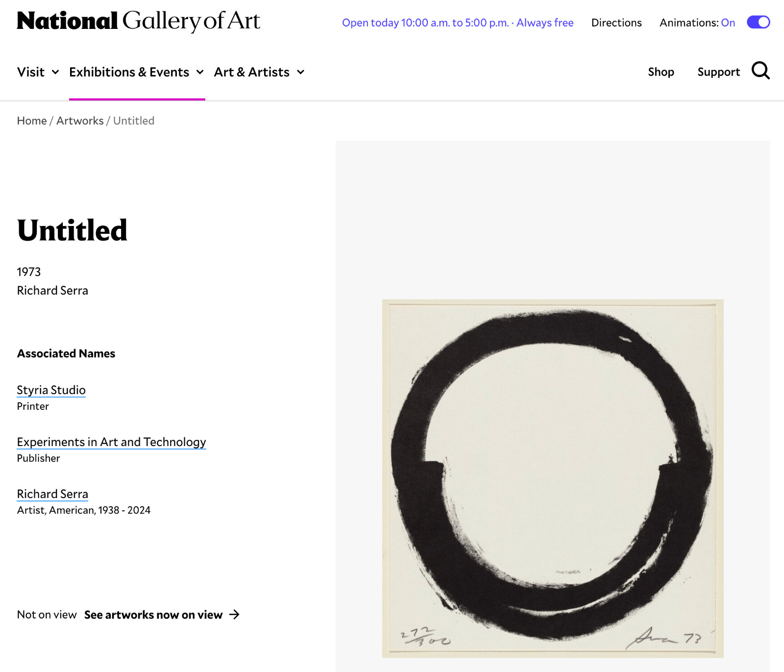The width and height of the screenshot is (784, 672).
Task: Open the Support menu item
Action: coord(718,72)
